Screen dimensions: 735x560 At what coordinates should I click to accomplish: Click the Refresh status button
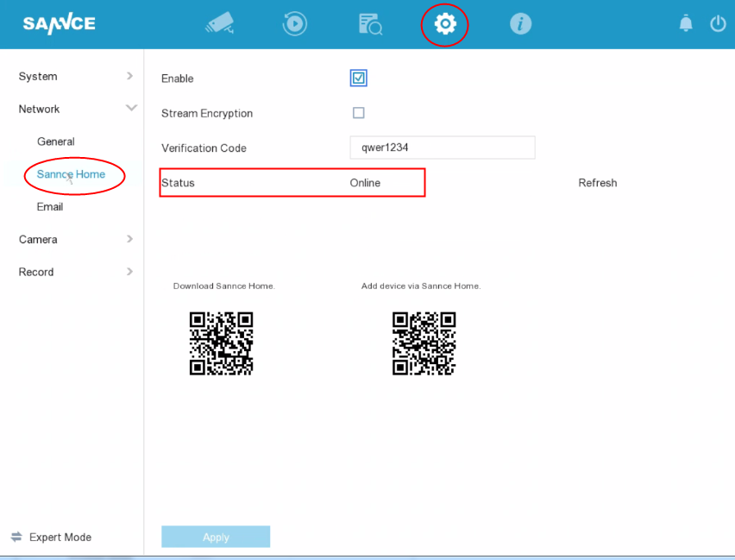[597, 183]
